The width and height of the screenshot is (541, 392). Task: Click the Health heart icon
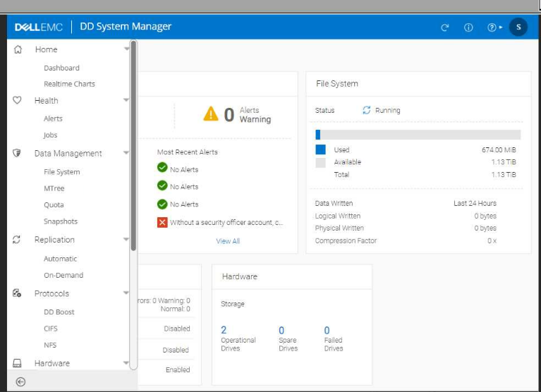coord(17,100)
